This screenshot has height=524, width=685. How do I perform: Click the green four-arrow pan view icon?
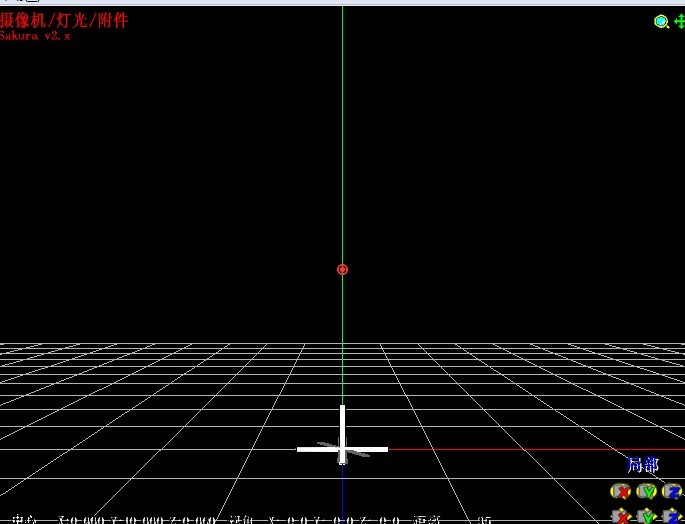tap(680, 21)
